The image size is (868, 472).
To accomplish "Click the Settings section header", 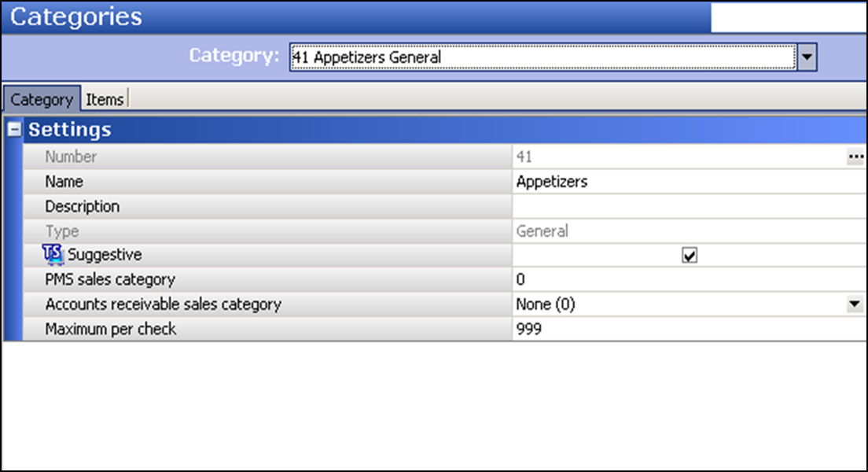I will click(x=445, y=129).
